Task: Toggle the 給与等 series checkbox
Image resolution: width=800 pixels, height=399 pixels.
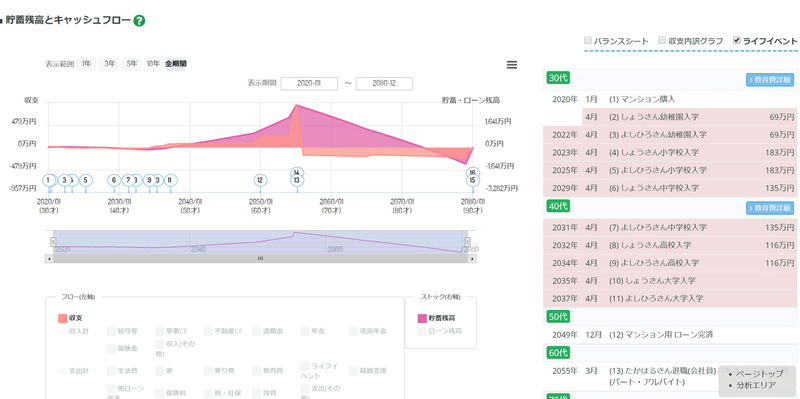Action: click(111, 332)
